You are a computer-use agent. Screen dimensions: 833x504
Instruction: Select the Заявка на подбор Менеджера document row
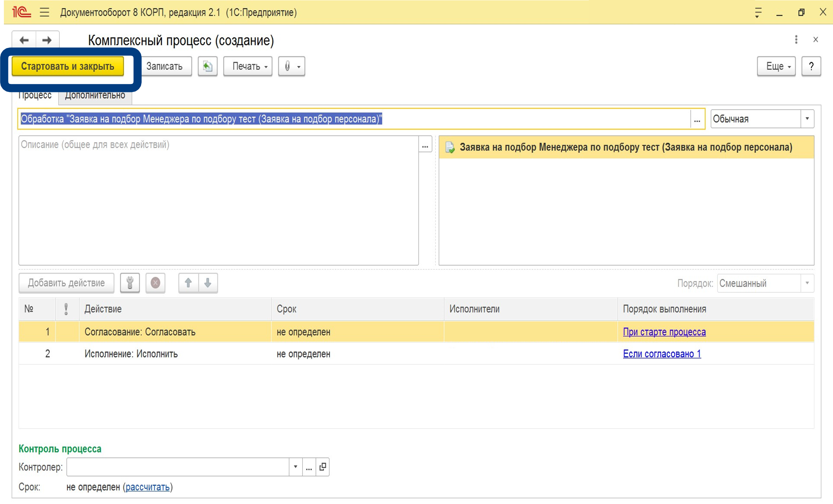(626, 148)
